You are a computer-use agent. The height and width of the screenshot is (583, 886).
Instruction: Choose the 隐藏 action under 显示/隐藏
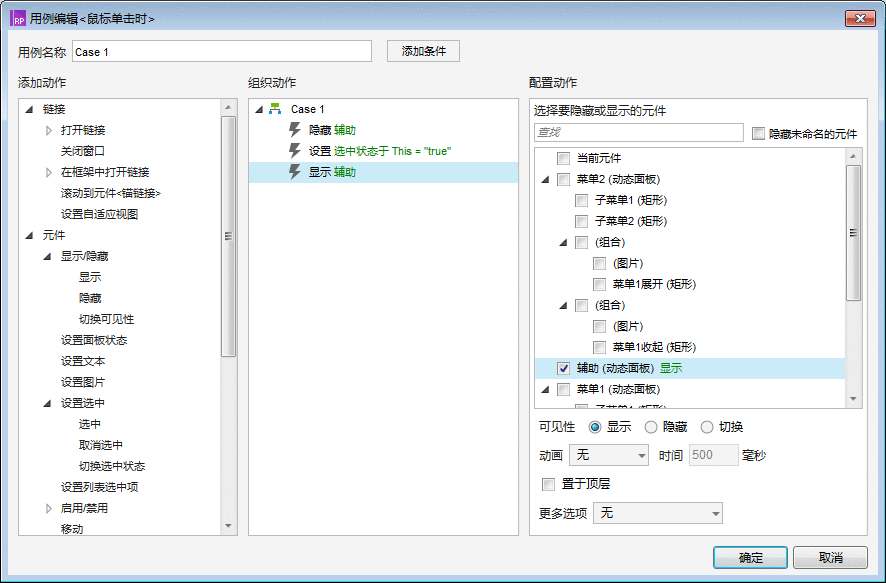coord(90,298)
